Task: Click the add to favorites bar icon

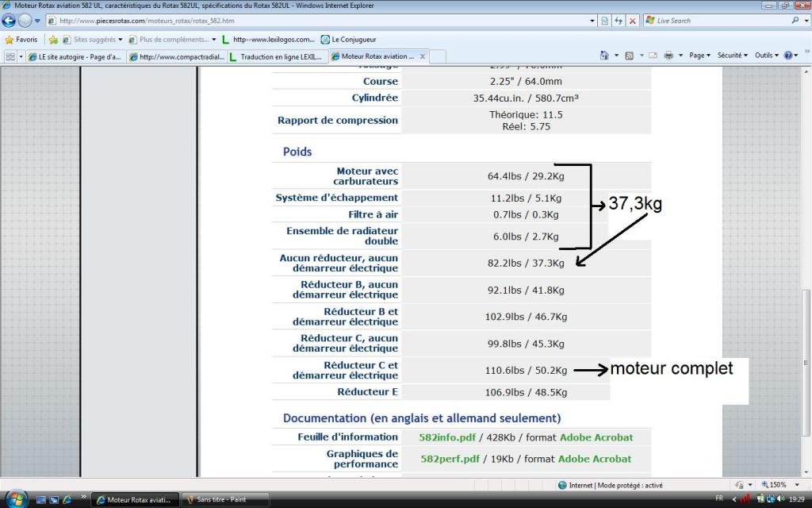Action: point(53,40)
